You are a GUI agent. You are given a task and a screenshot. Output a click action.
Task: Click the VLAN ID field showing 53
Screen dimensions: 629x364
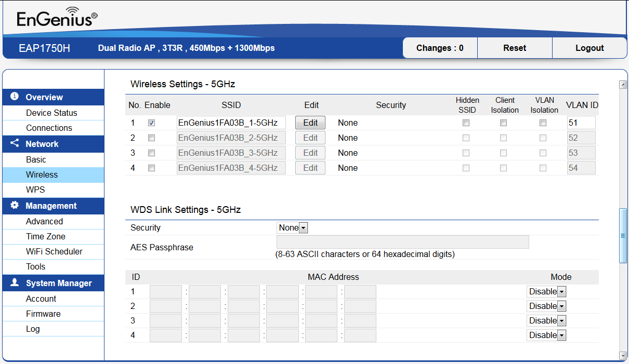(581, 153)
